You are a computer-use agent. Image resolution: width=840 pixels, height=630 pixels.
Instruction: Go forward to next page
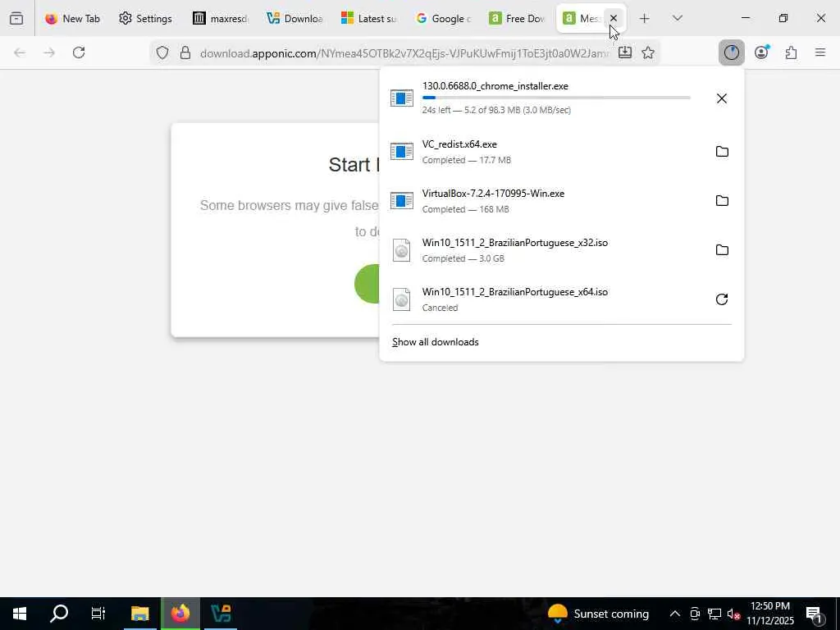[49, 52]
